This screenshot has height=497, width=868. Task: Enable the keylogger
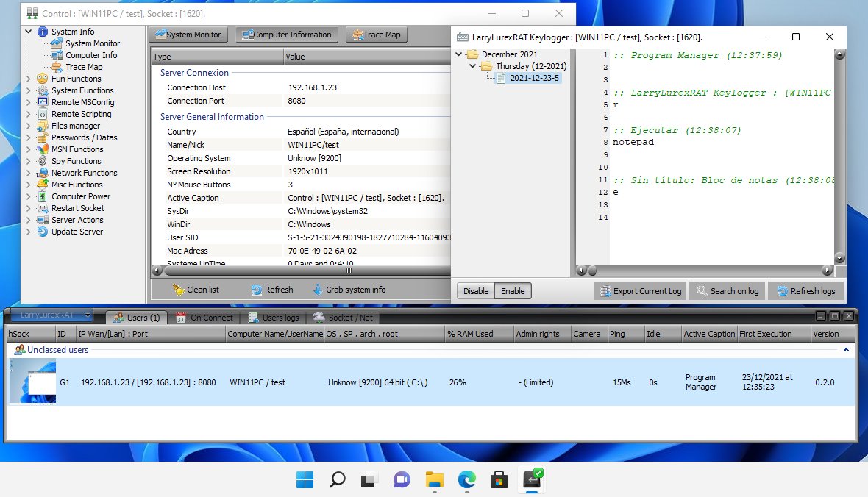513,291
